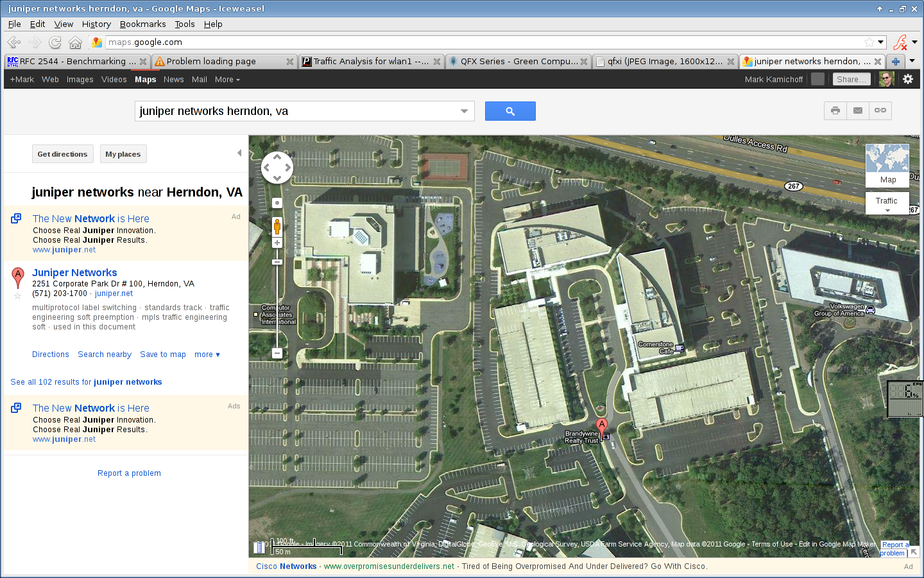Open the Tools menu
This screenshot has height=578, width=924.
[185, 24]
